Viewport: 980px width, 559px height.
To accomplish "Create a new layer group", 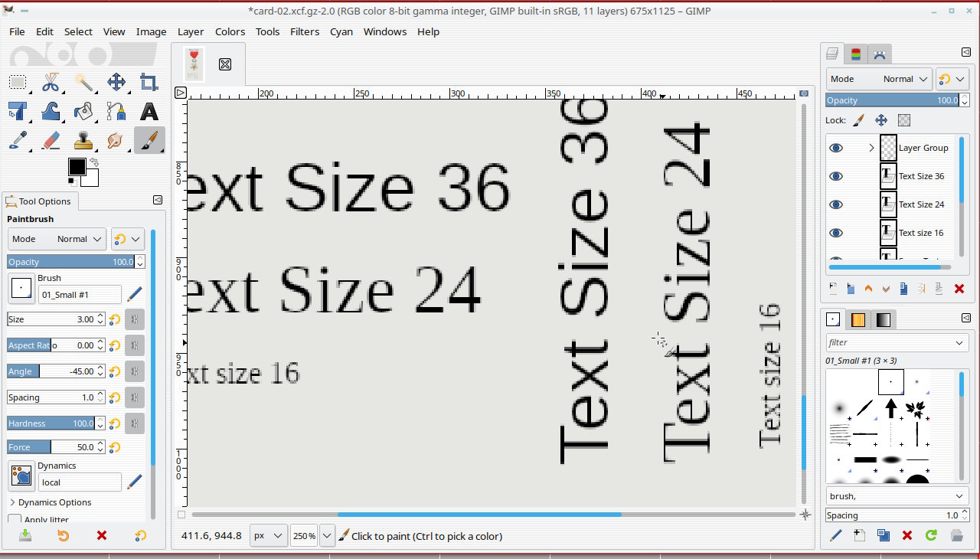I will coord(851,289).
